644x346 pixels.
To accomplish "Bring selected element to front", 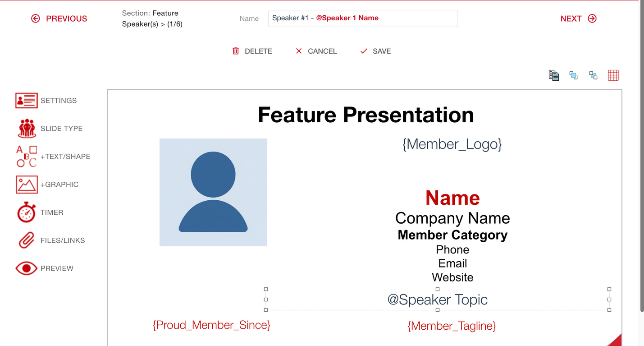I will coord(574,75).
